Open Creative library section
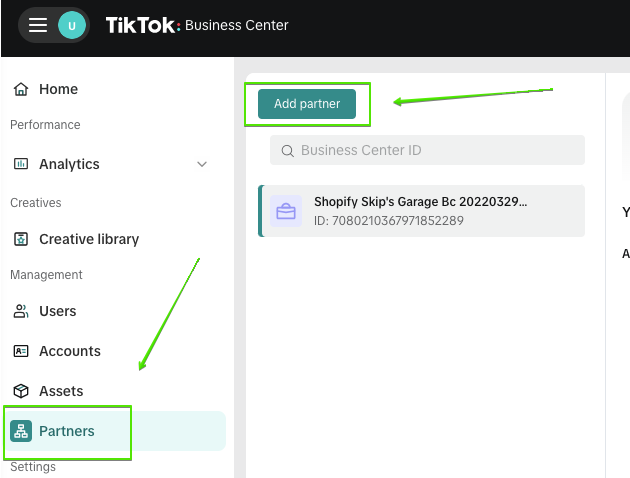Screen dimensions: 630x478 pos(89,239)
